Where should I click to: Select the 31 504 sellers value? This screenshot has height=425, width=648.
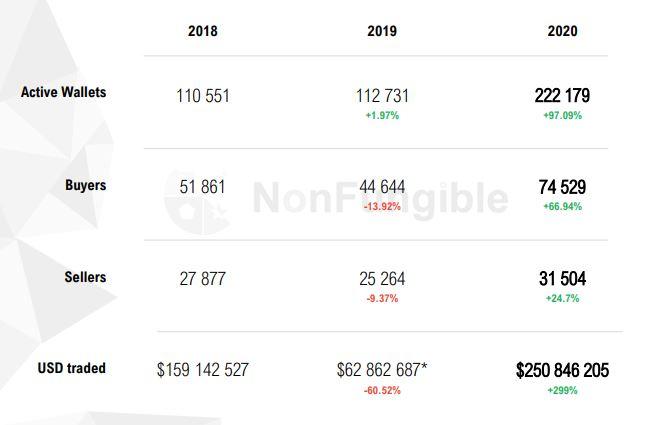click(x=562, y=279)
